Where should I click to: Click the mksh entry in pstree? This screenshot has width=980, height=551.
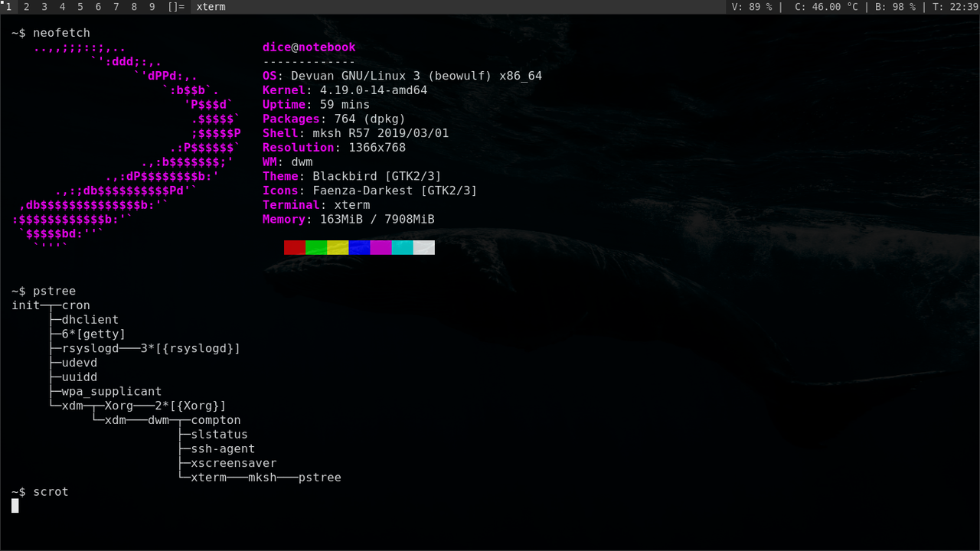(x=263, y=478)
